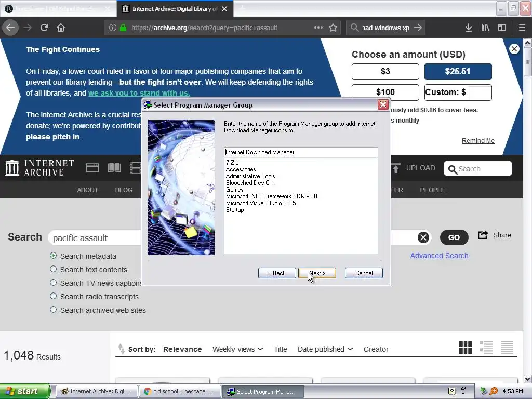Screen dimensions: 532x399
Task: Open the Windows XP start button
Action: coord(24,391)
